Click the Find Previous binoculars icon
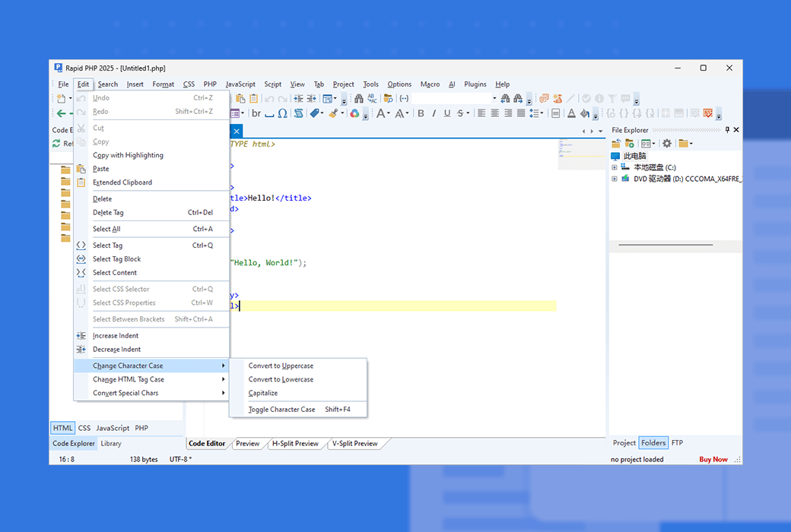Screen dimensions: 791x532 tap(505, 98)
